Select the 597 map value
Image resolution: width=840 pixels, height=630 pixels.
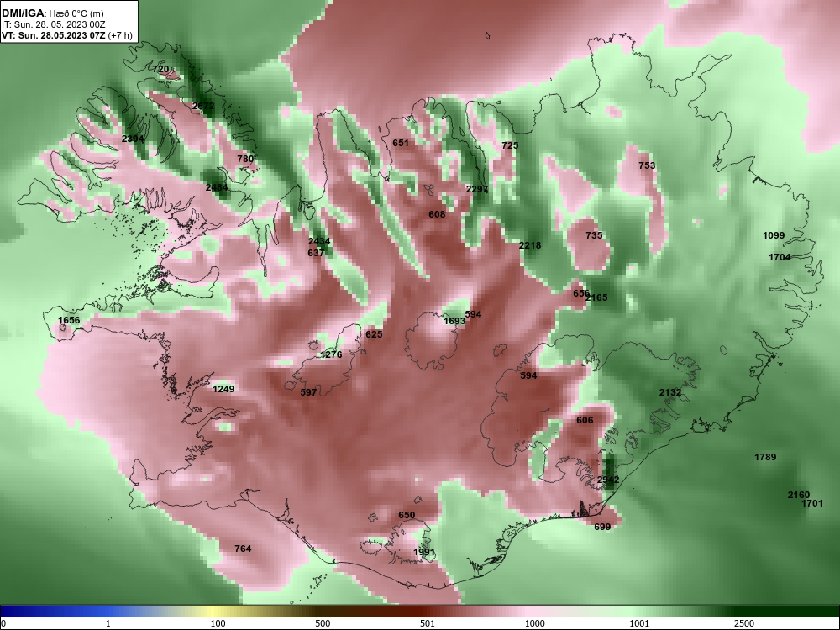click(308, 392)
